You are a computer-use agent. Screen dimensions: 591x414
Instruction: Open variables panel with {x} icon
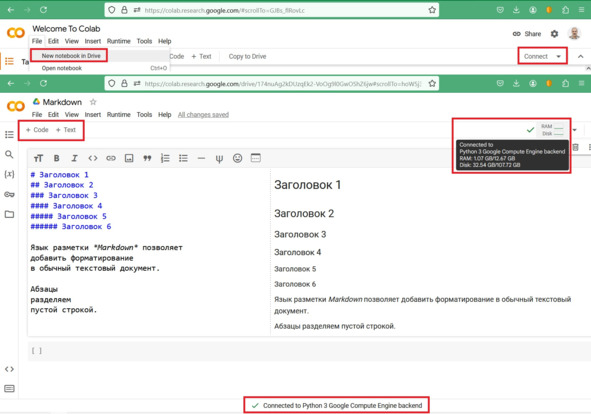(x=9, y=174)
